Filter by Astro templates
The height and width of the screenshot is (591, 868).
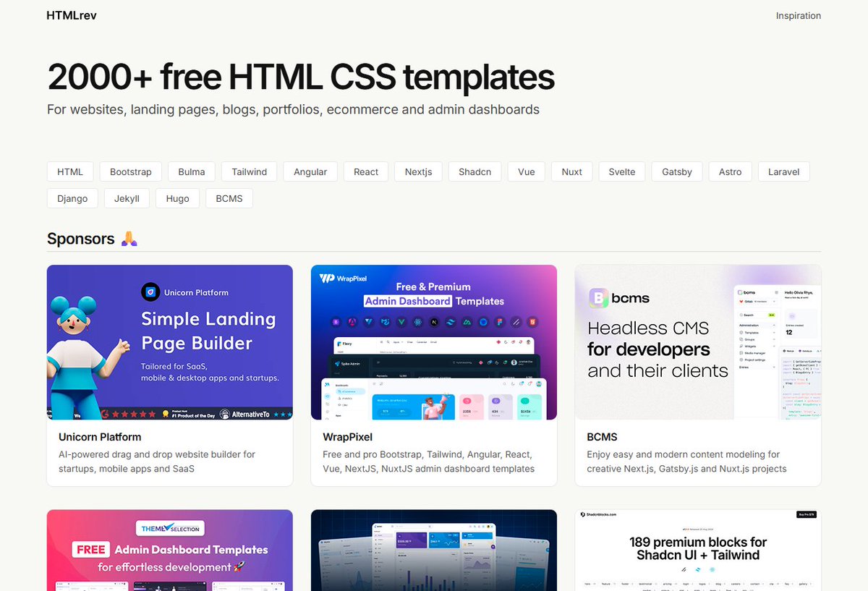(731, 171)
